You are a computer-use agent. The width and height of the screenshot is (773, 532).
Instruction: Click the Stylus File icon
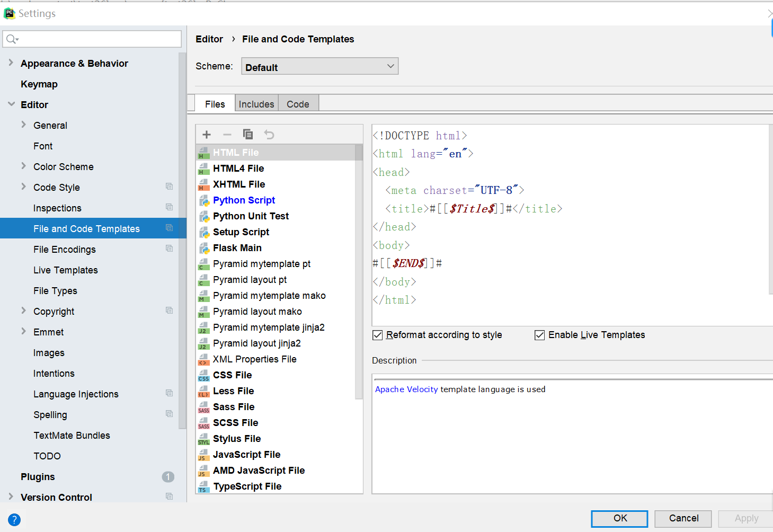click(204, 439)
